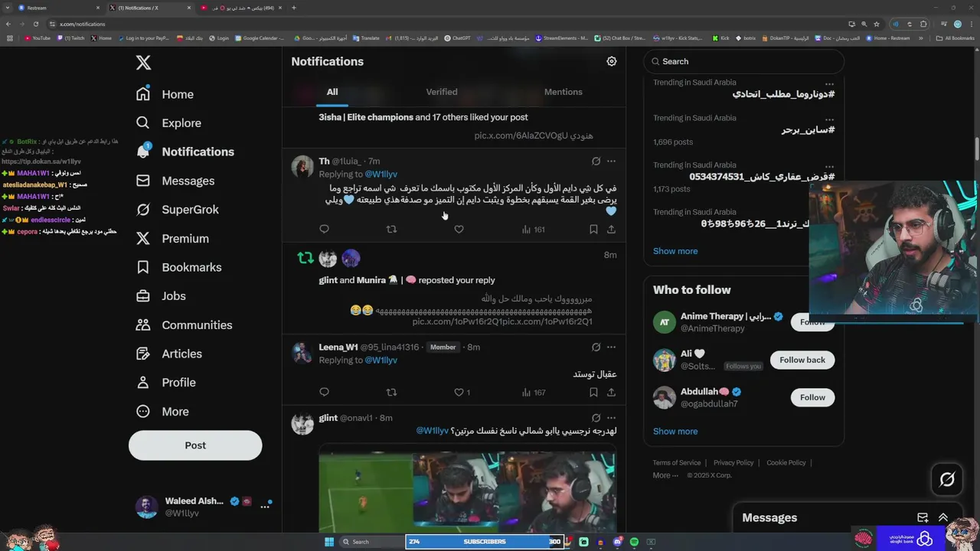
Task: Bookmark Leena_W1's post
Action: point(593,392)
